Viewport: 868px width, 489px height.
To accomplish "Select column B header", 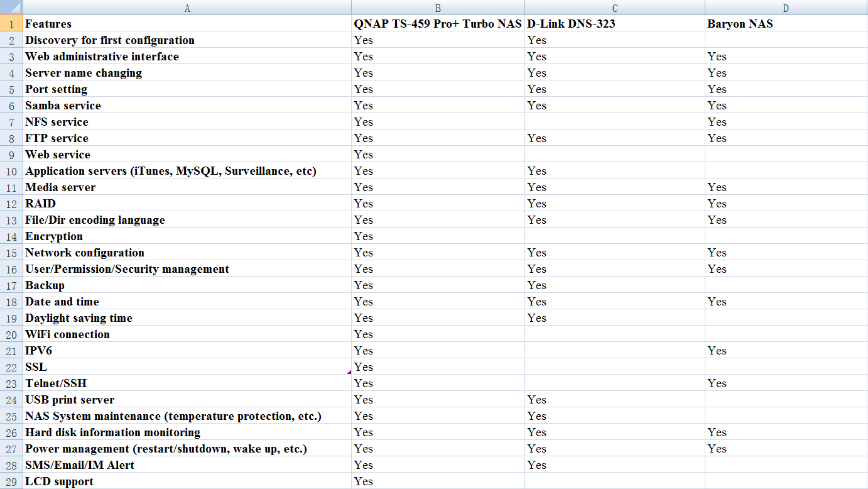I will [438, 8].
